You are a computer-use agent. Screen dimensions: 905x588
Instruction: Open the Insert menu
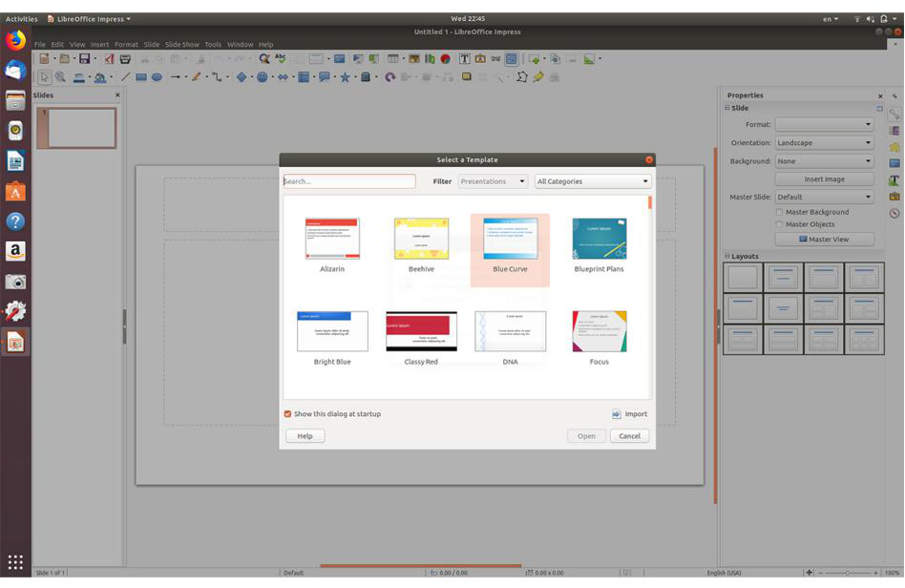[x=99, y=45]
